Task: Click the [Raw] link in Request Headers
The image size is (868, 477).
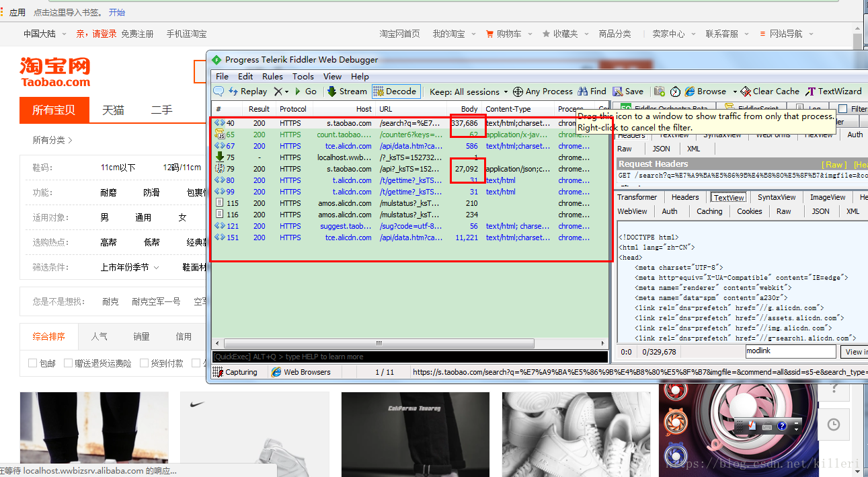Action: click(x=835, y=164)
